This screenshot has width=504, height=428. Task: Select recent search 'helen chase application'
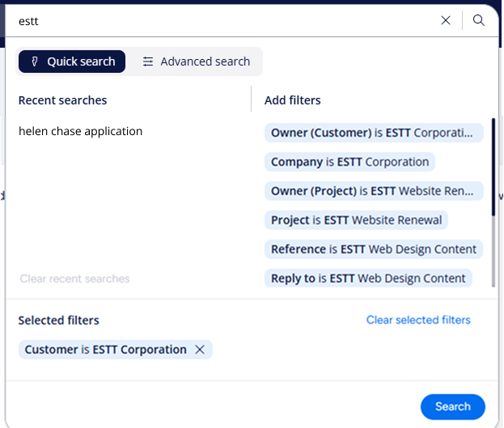click(x=80, y=131)
